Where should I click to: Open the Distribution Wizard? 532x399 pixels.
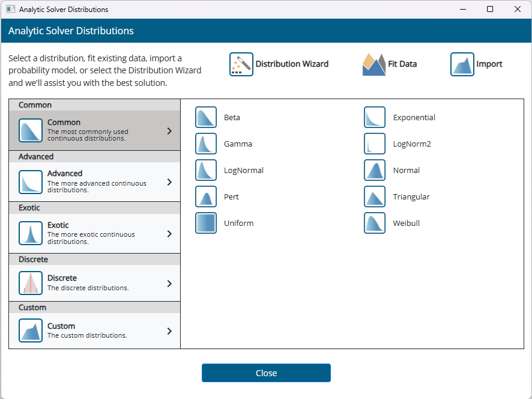click(x=241, y=64)
